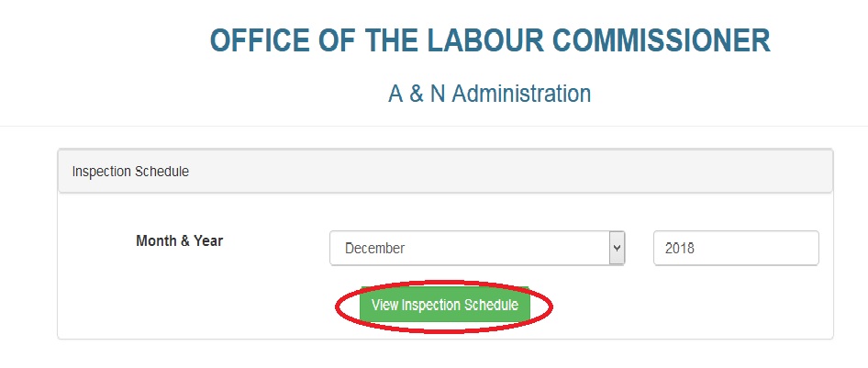Click the word December in the combo box

pos(374,248)
